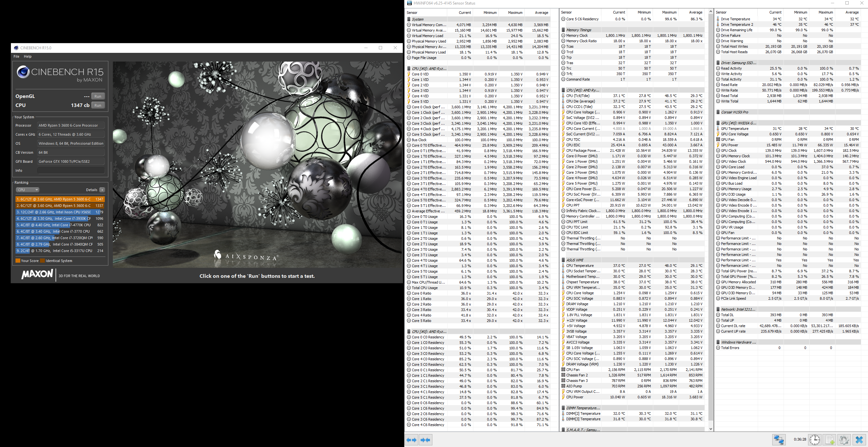The width and height of the screenshot is (868, 447).
Task: Click the Cinebench R15 logo sphere
Action: [x=23, y=72]
